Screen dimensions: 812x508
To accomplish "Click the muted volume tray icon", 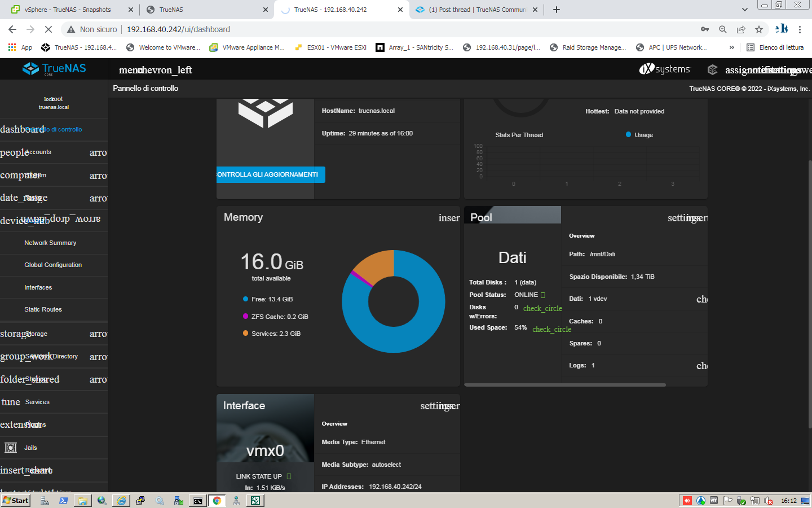I will click(x=768, y=501).
